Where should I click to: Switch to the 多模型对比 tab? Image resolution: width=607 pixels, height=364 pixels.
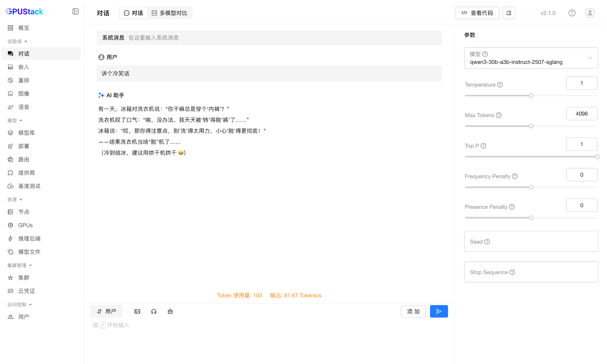170,13
